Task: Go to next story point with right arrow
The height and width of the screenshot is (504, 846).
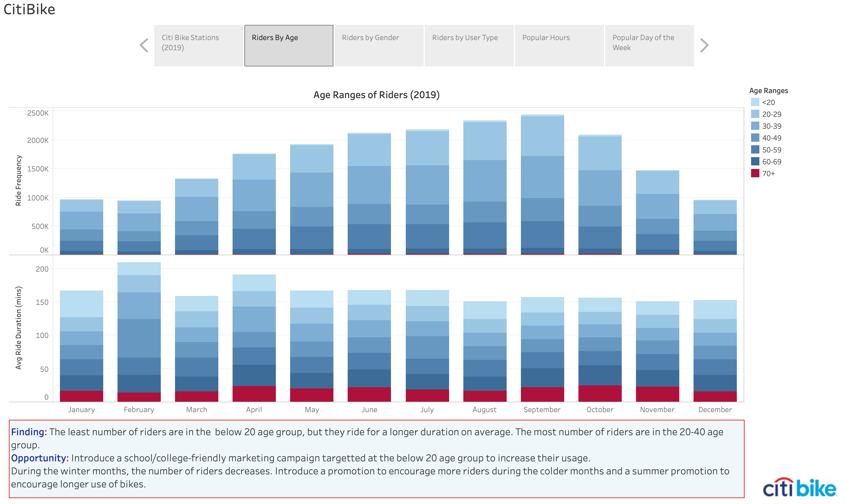Action: 704,46
